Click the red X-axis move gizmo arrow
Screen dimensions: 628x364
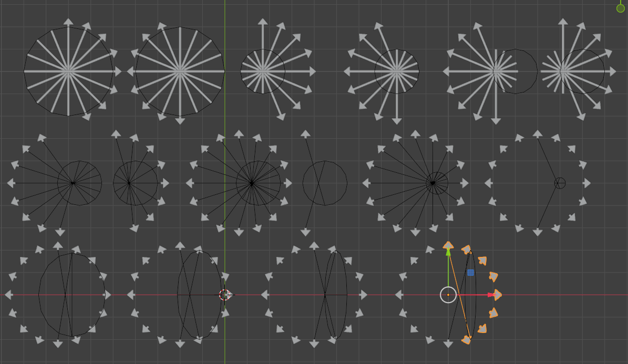pyautogui.click(x=491, y=295)
